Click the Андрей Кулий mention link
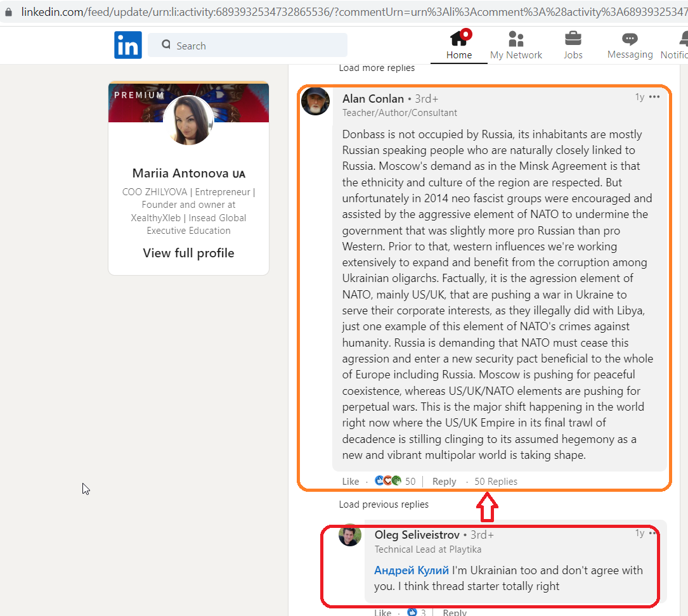688x616 pixels. (x=411, y=570)
